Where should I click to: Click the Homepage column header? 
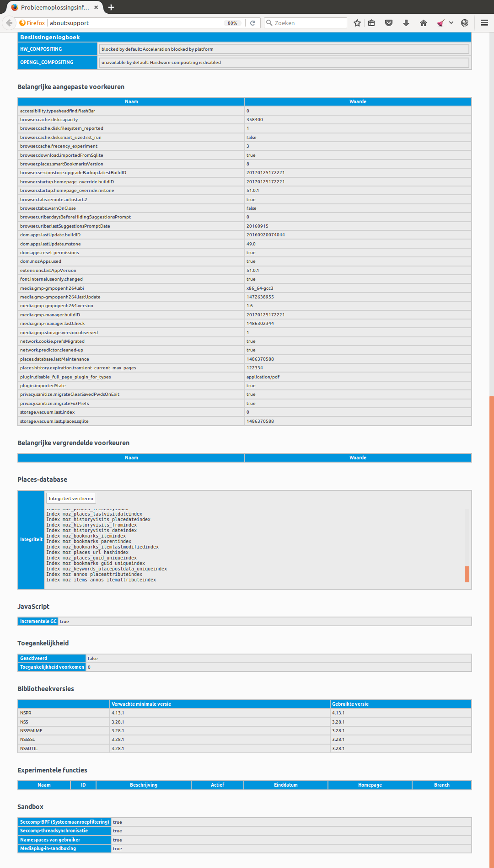(370, 785)
